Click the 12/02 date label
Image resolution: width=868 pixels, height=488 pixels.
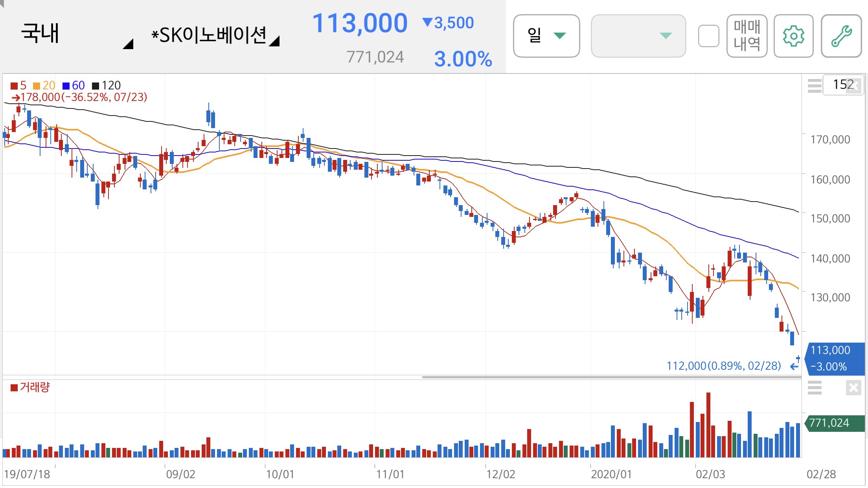500,474
